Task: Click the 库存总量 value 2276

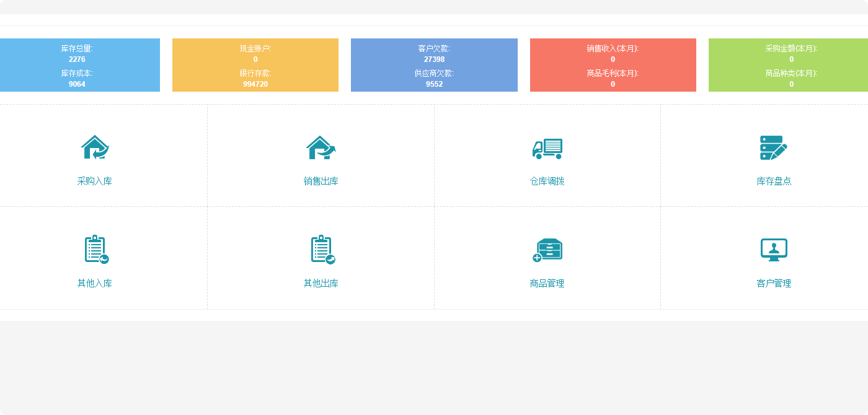Action: [x=77, y=59]
